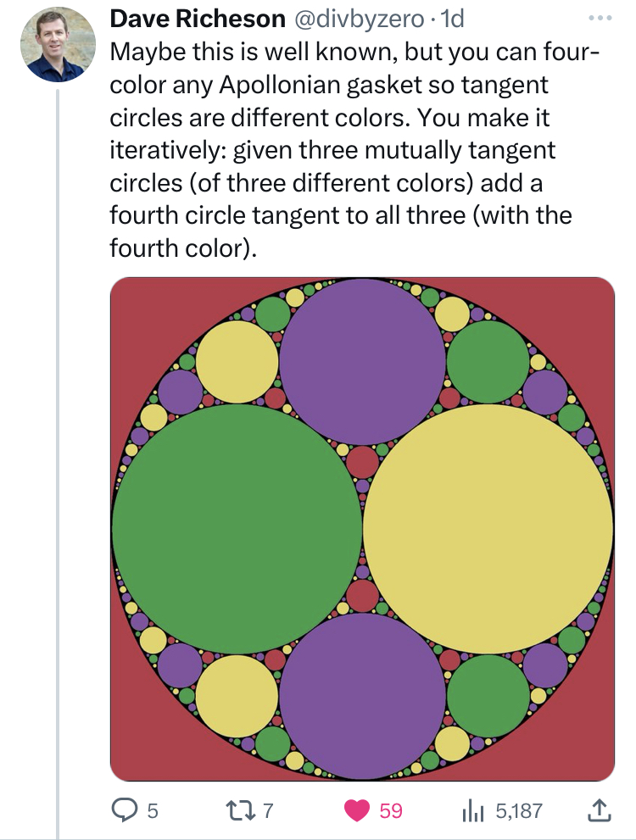Click the share upload arrow icon
Screen dimensions: 636x840
(599, 810)
